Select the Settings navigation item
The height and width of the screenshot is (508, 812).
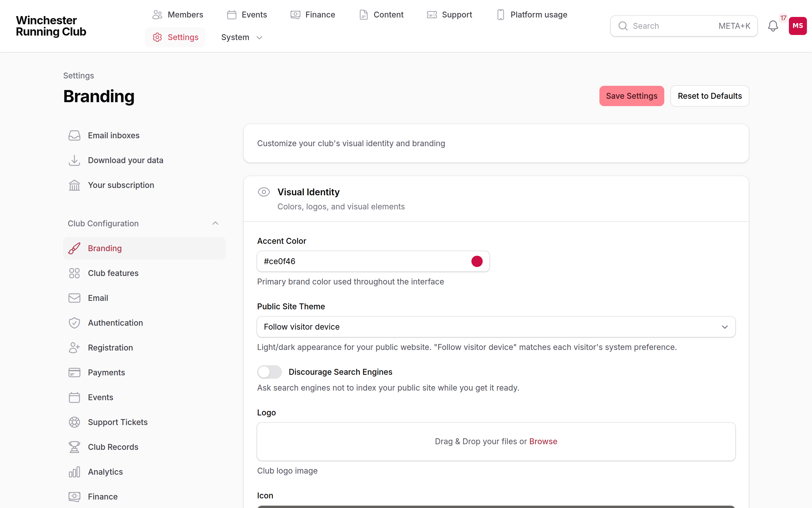pyautogui.click(x=175, y=37)
